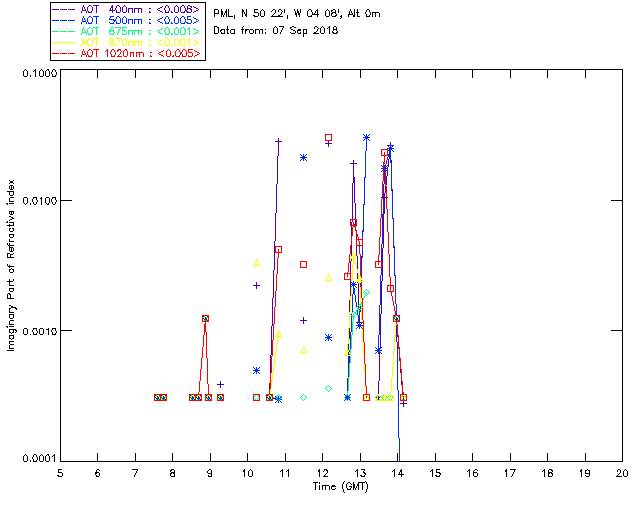Click the x-axis tick label 10
The height and width of the screenshot is (512, 640).
coord(247,473)
